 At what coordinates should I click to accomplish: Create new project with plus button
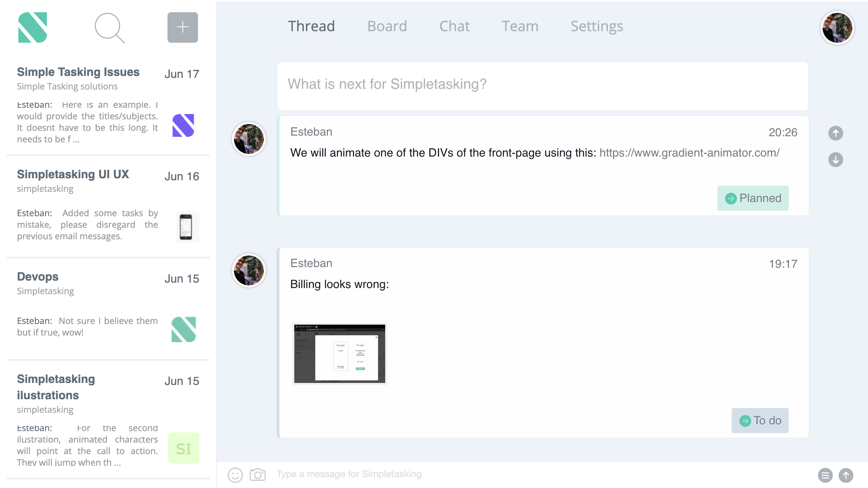point(182,27)
